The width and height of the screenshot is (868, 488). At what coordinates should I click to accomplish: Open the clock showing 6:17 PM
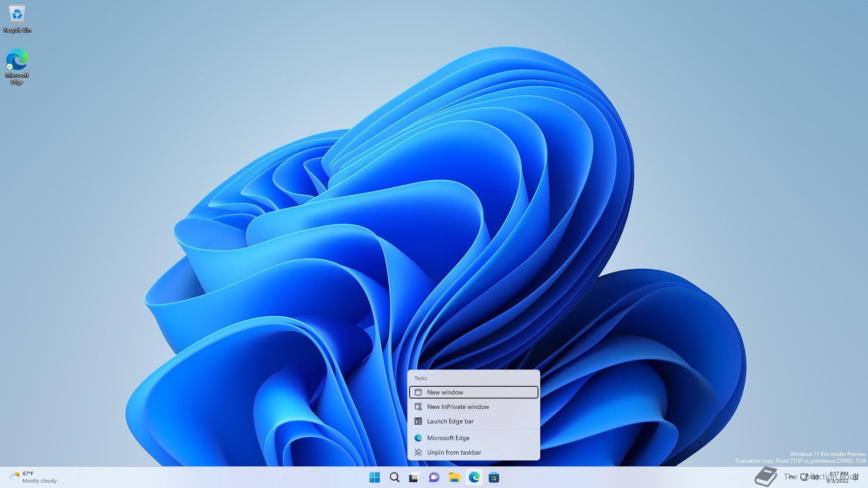point(838,477)
